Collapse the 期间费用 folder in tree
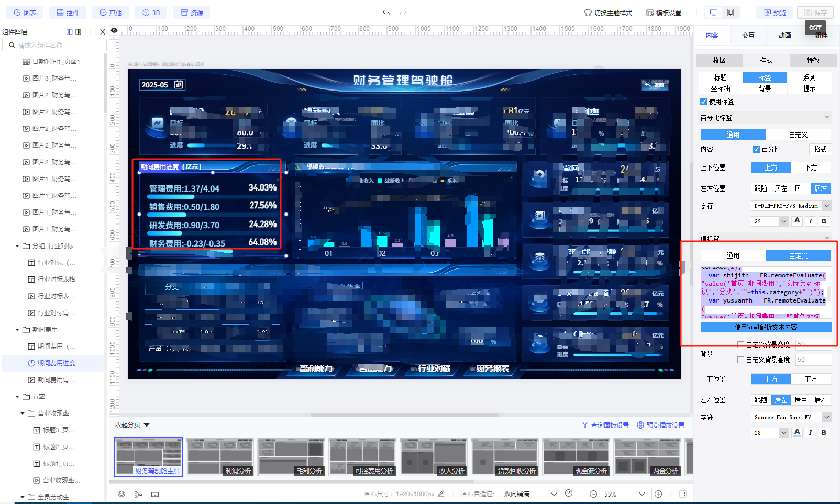Viewport: 840px width, 504px height. click(17, 330)
